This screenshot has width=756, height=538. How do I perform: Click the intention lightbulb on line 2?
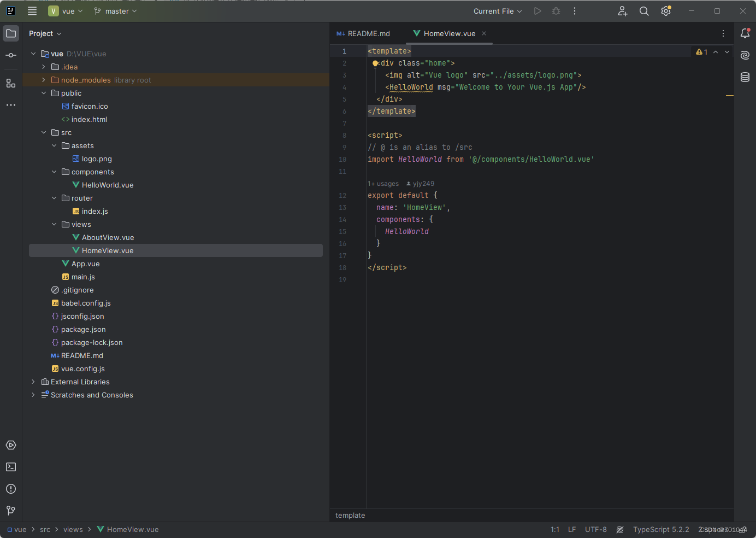[375, 63]
